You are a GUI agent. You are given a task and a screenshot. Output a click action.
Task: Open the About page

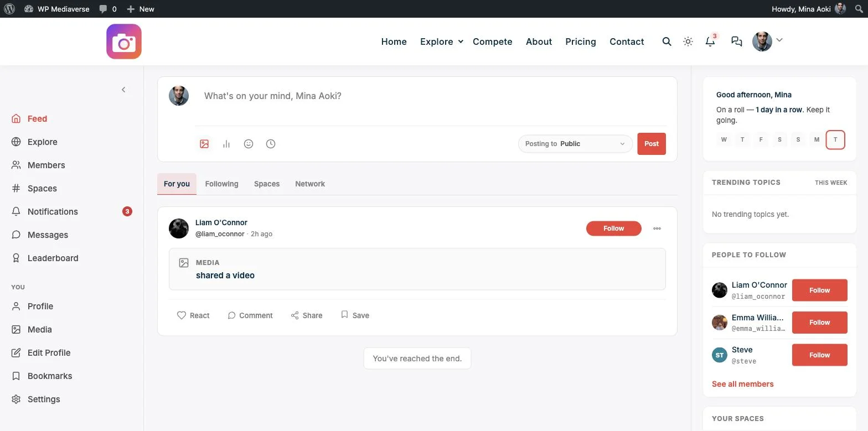[x=539, y=41]
